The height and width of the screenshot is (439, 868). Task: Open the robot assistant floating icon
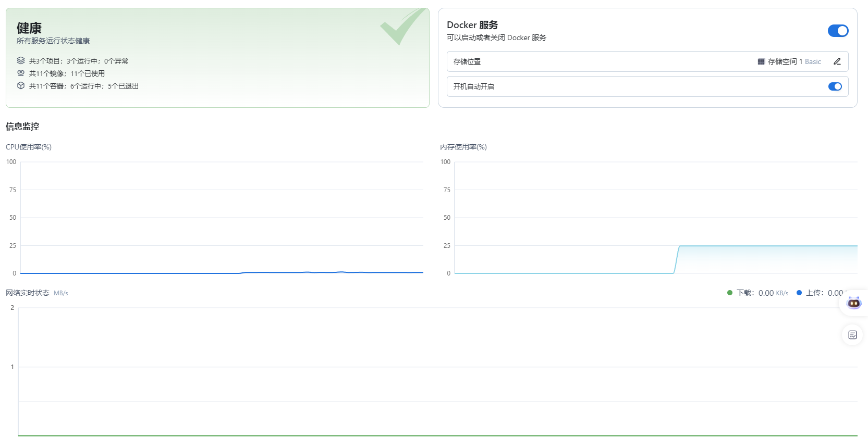click(x=853, y=303)
